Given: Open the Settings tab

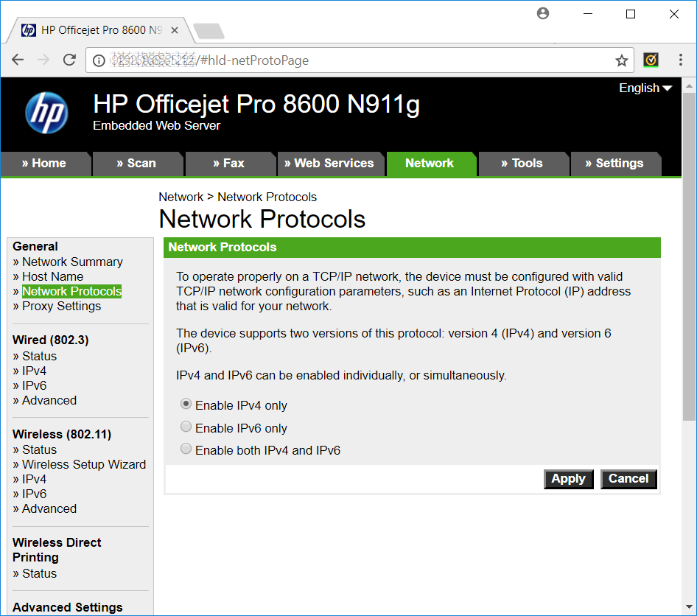Looking at the screenshot, I should coord(614,163).
